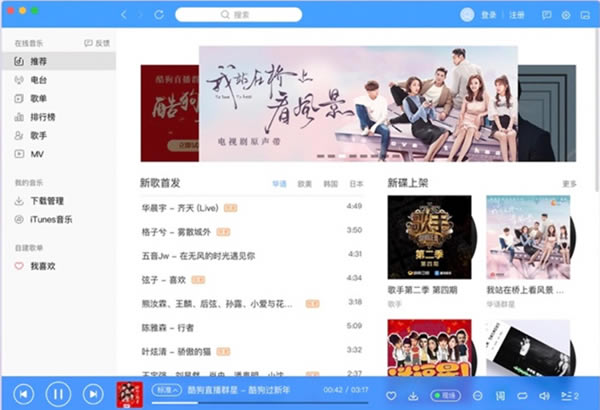600x410 pixels.
Task: Click the 注册 register link
Action: 517,15
